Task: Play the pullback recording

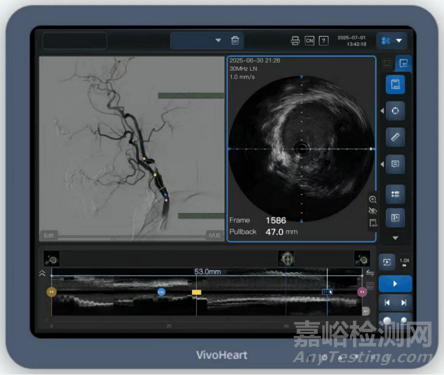Action: (395, 284)
